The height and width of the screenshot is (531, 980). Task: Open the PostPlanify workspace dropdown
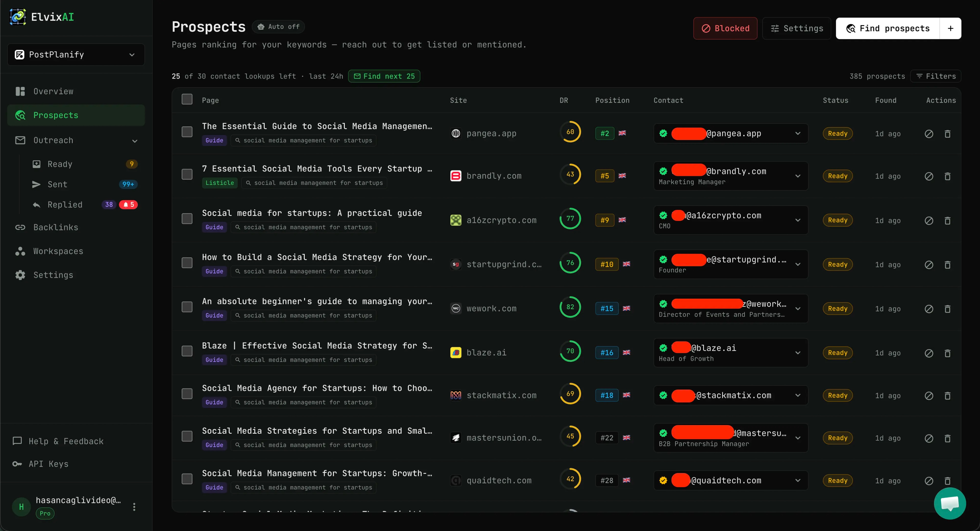click(76, 54)
